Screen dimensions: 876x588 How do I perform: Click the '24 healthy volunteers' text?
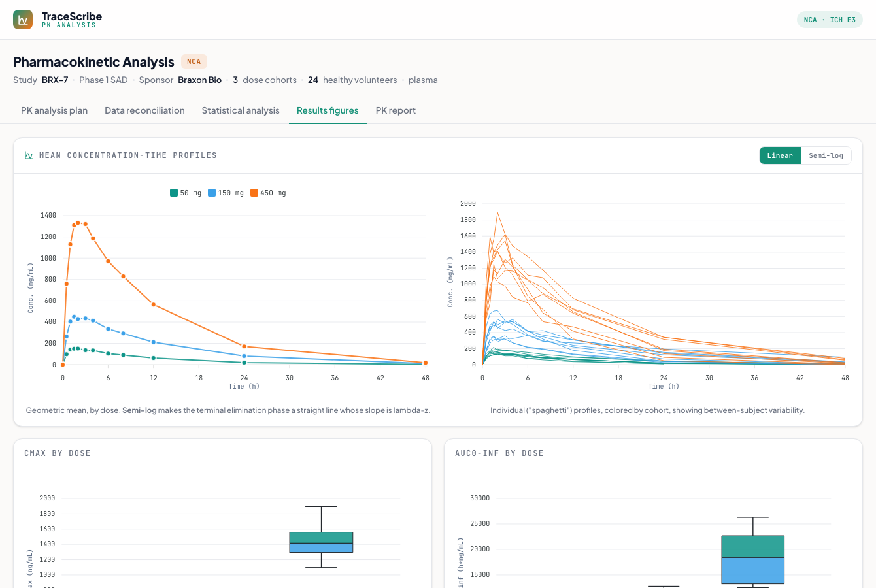coord(352,80)
